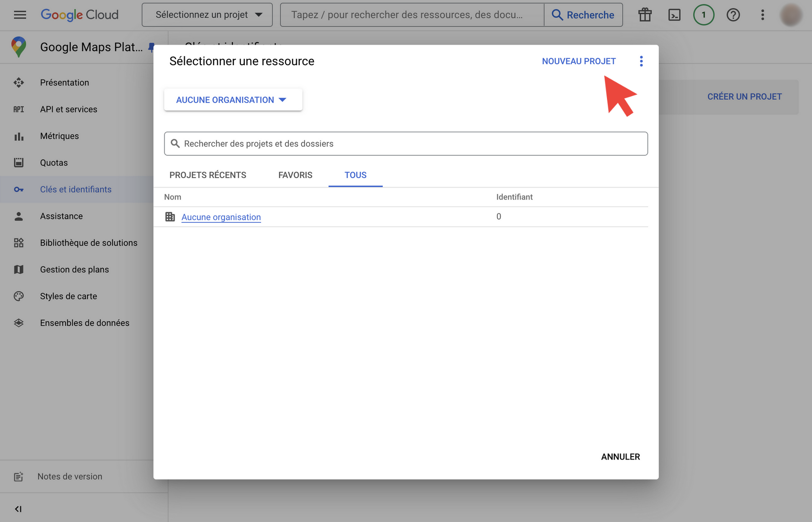
Task: Switch to the FAVORIS tab
Action: pos(295,175)
